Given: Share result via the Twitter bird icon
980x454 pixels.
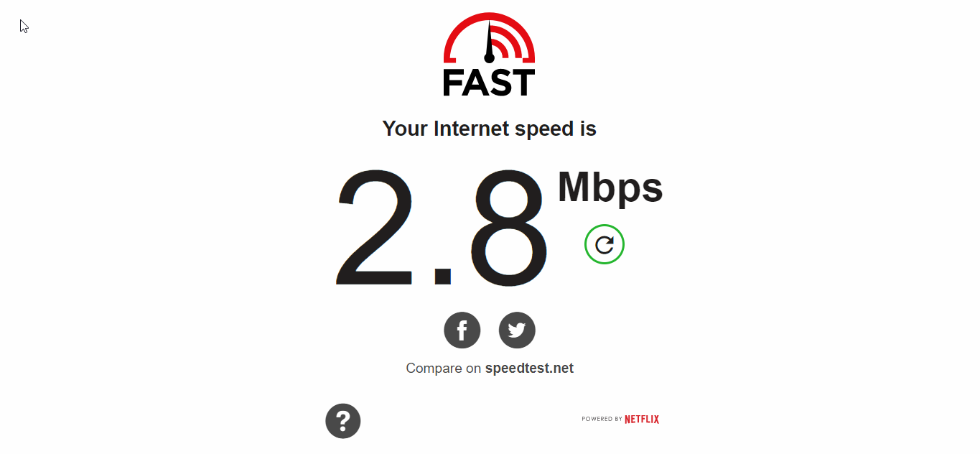Looking at the screenshot, I should click(x=517, y=330).
